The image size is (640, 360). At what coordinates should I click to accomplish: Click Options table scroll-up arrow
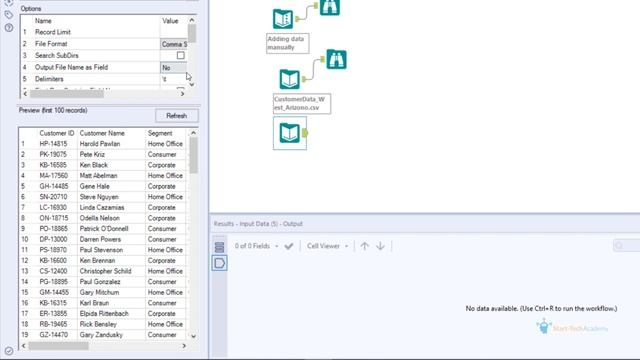(x=192, y=20)
